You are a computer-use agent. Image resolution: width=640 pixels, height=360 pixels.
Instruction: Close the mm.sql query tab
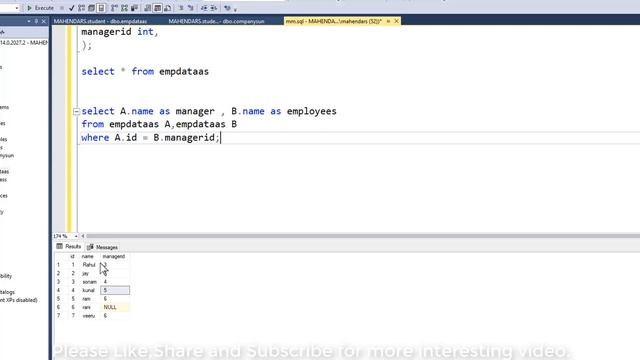396,21
